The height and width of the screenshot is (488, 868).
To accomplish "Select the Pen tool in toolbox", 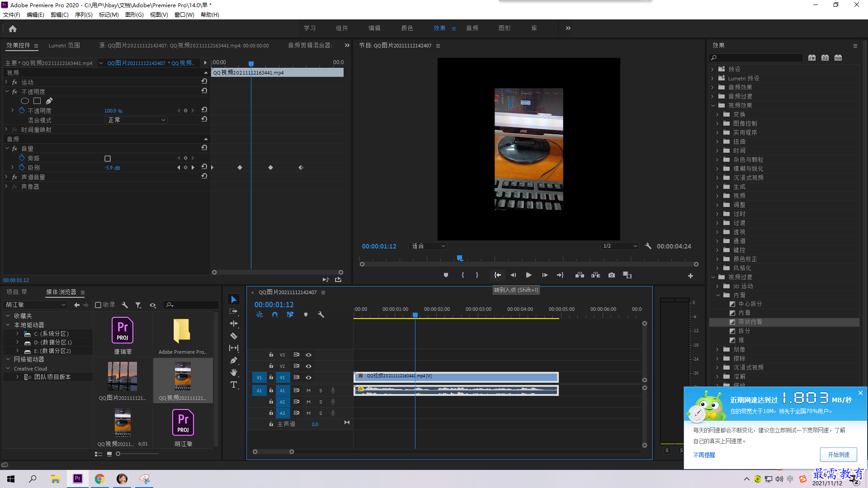I will point(234,360).
